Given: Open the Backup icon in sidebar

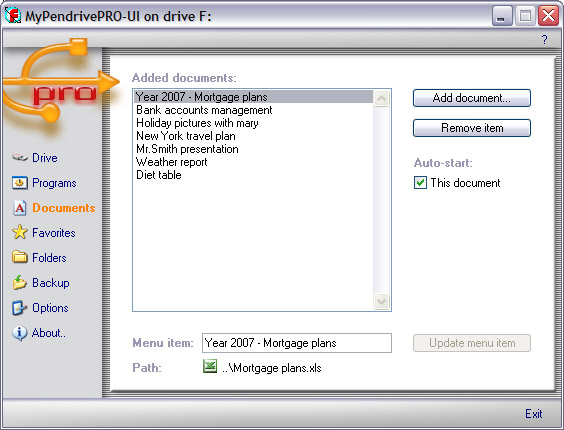Looking at the screenshot, I should 19,282.
